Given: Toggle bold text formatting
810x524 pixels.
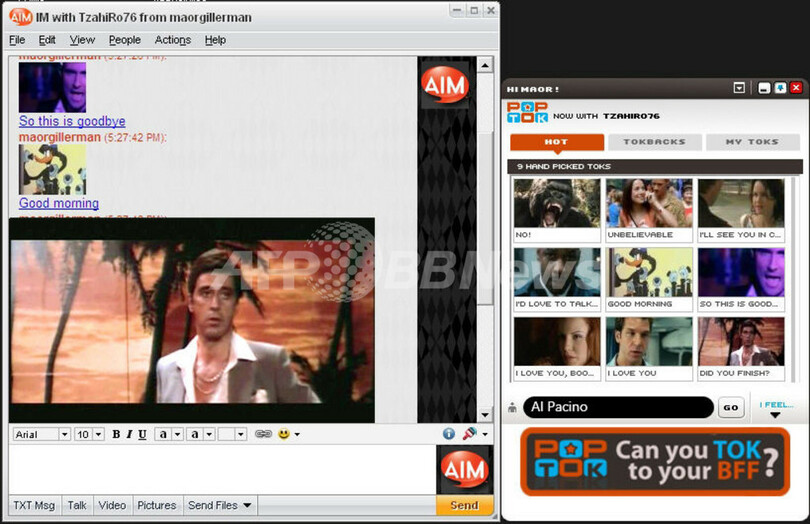Looking at the screenshot, I should [116, 434].
